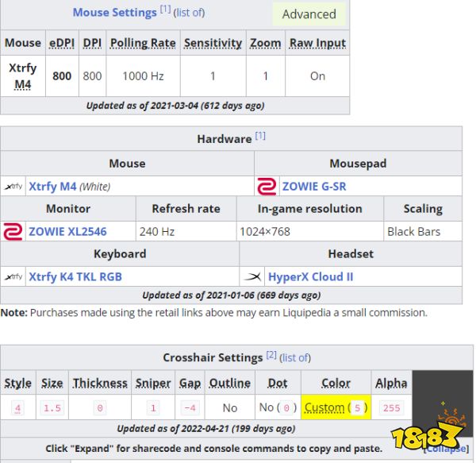Viewport: 476px width, 463px height.
Task: Click the HyperX logo beside HyperX Cloud II
Action: pyautogui.click(x=252, y=276)
